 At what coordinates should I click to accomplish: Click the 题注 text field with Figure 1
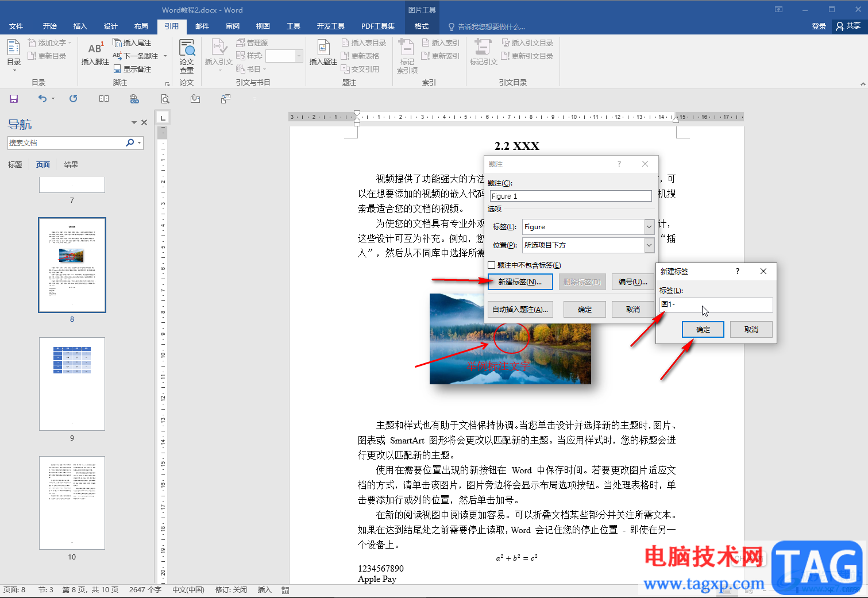(x=570, y=196)
